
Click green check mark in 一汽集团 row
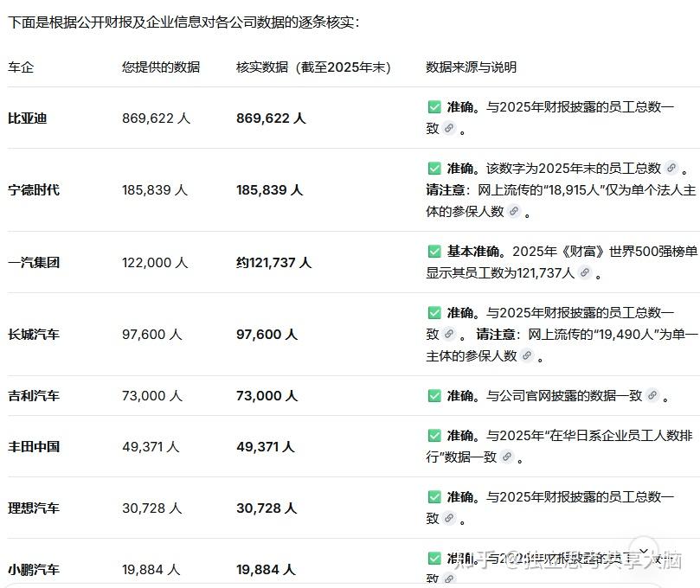coord(434,251)
